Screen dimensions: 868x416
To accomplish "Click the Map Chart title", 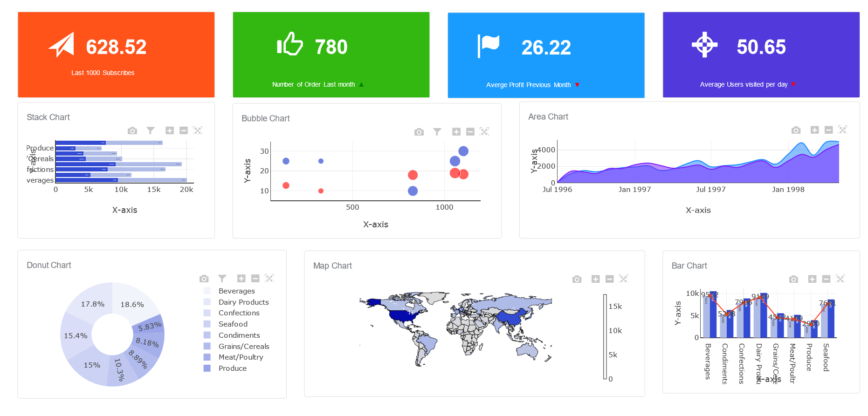I will [x=333, y=266].
